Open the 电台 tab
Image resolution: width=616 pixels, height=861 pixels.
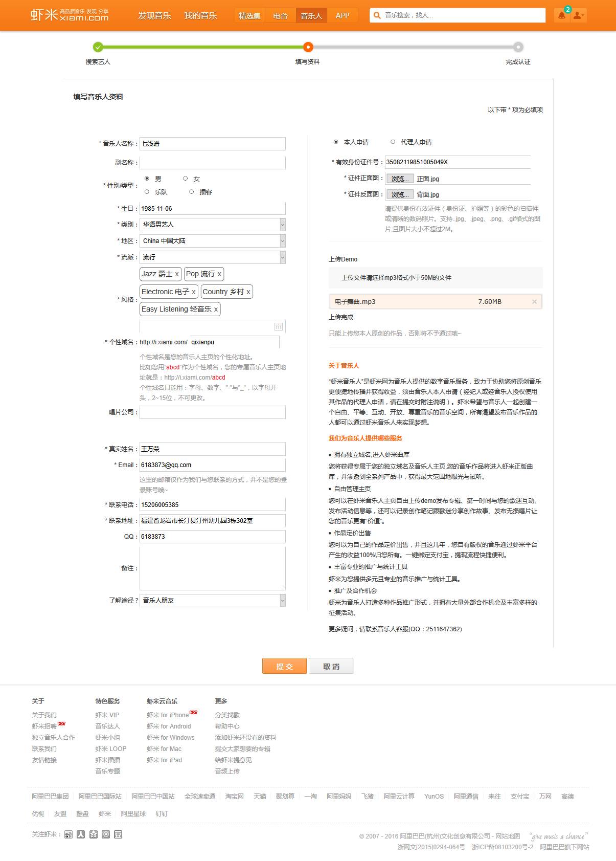point(280,15)
